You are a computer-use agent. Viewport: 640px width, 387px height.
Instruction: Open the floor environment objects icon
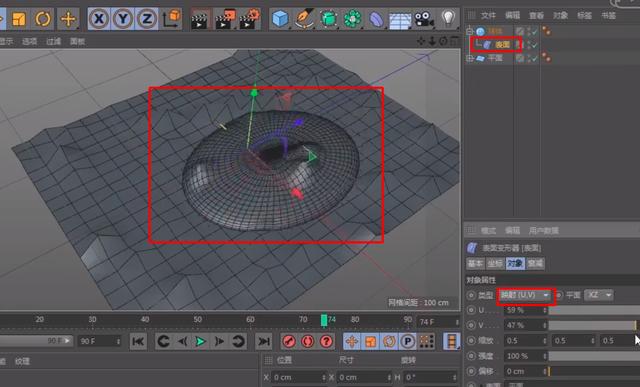coord(400,20)
